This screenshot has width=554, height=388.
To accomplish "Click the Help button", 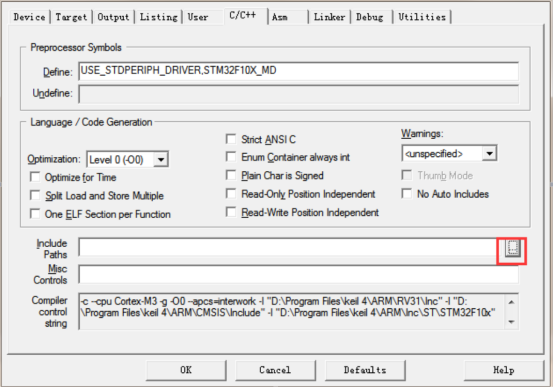I will click(x=503, y=370).
